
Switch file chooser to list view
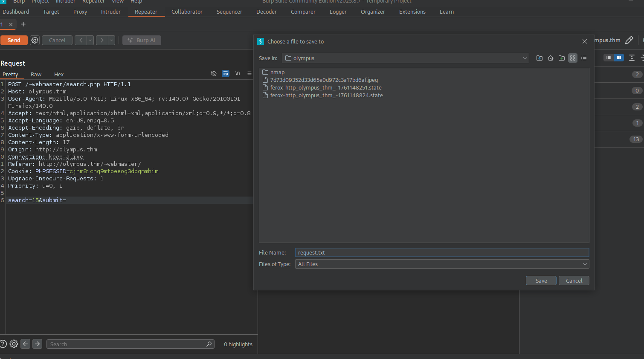tap(584, 58)
